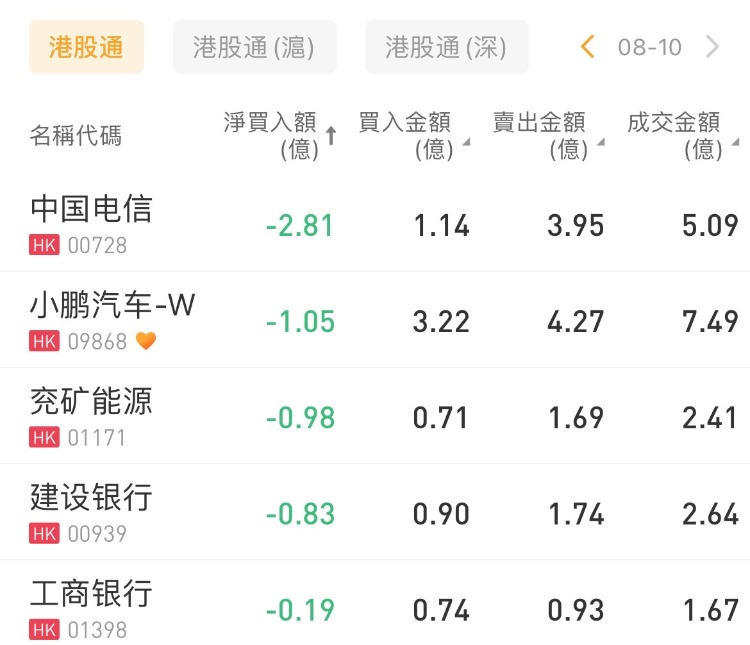Click the 08-10 date label
The width and height of the screenshot is (750, 645).
tap(650, 47)
